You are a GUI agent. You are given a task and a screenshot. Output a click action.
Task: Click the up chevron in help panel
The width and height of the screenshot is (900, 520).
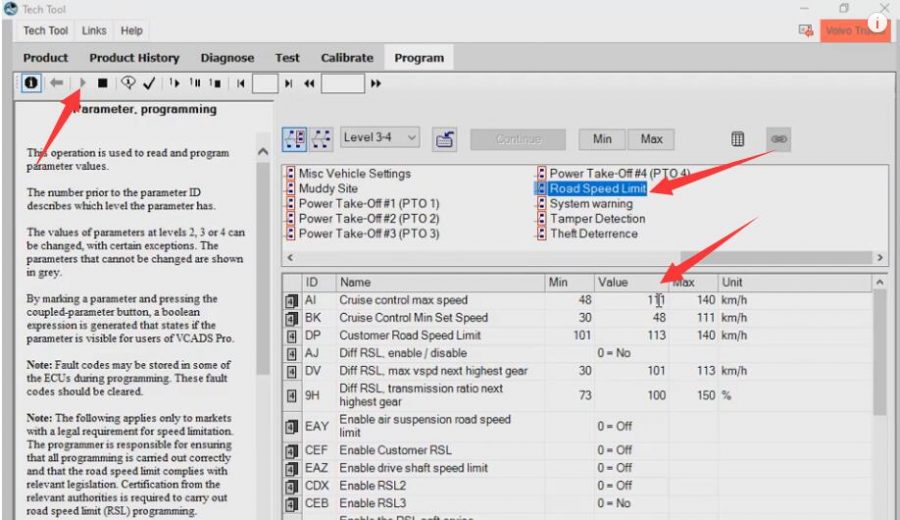coord(263,152)
